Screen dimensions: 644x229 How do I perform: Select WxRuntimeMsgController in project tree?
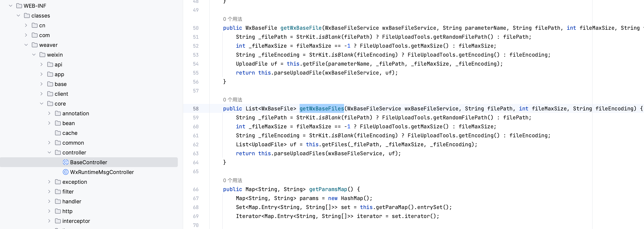tap(102, 172)
